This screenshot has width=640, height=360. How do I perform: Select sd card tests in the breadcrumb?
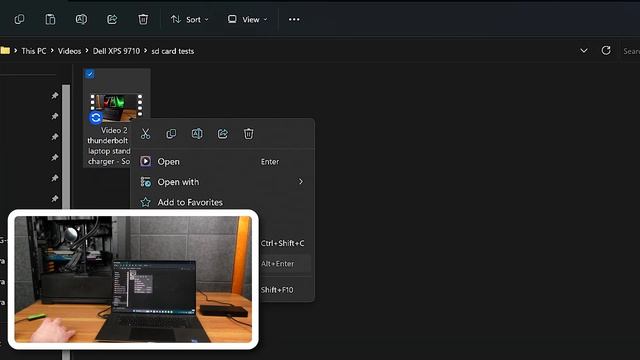(x=173, y=51)
